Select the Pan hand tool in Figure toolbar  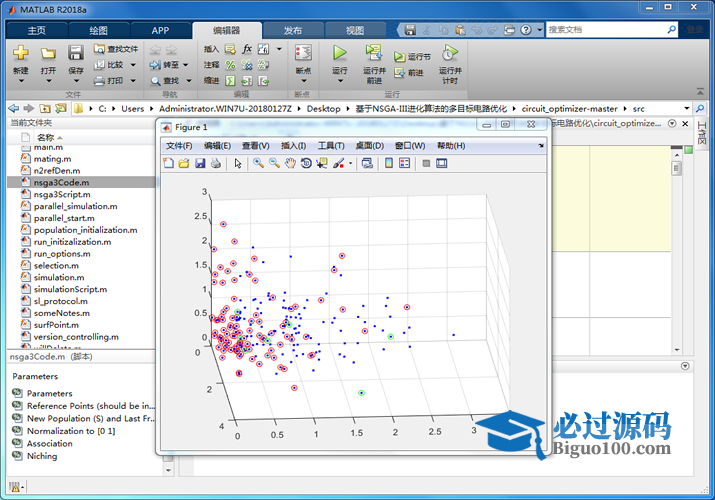coord(290,163)
